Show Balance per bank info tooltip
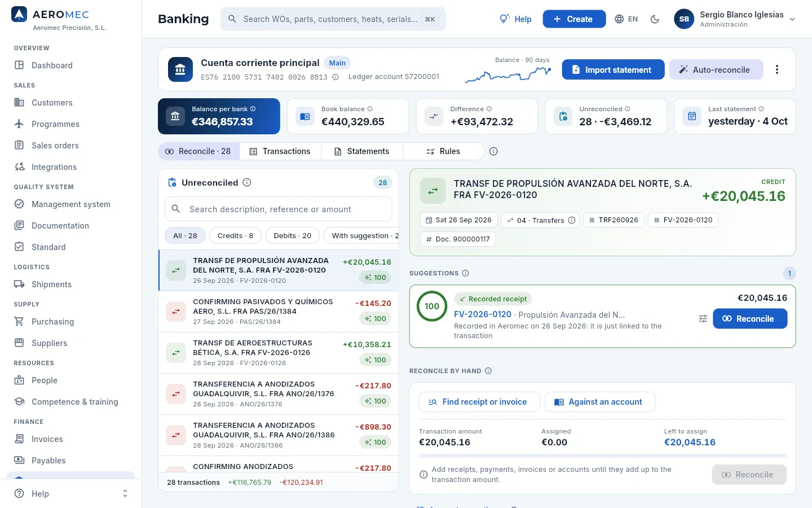This screenshot has width=812, height=508. 253,109
